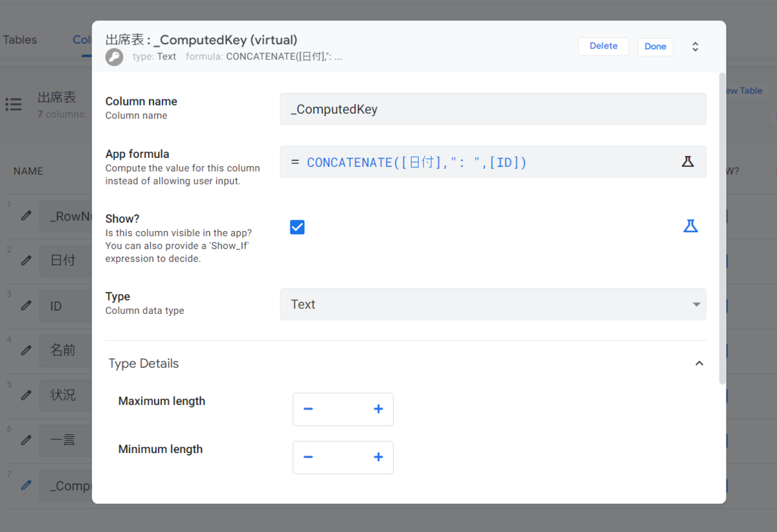777x532 pixels.
Task: Click the dialog vertical scrollbar
Action: click(x=723, y=228)
